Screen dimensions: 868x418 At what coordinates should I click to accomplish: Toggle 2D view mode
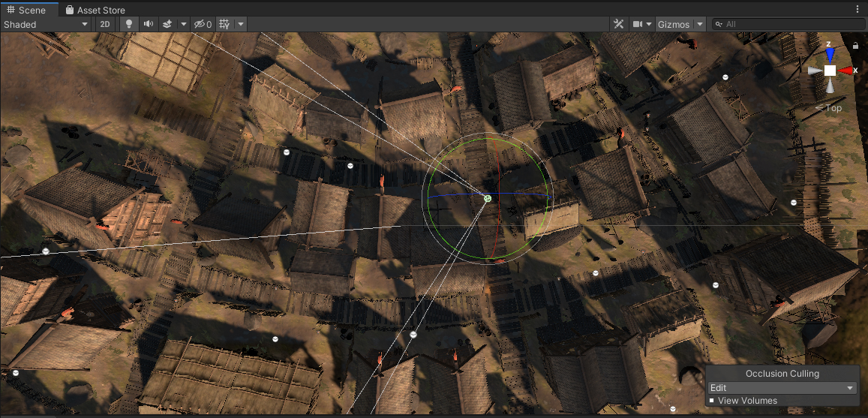pos(106,24)
